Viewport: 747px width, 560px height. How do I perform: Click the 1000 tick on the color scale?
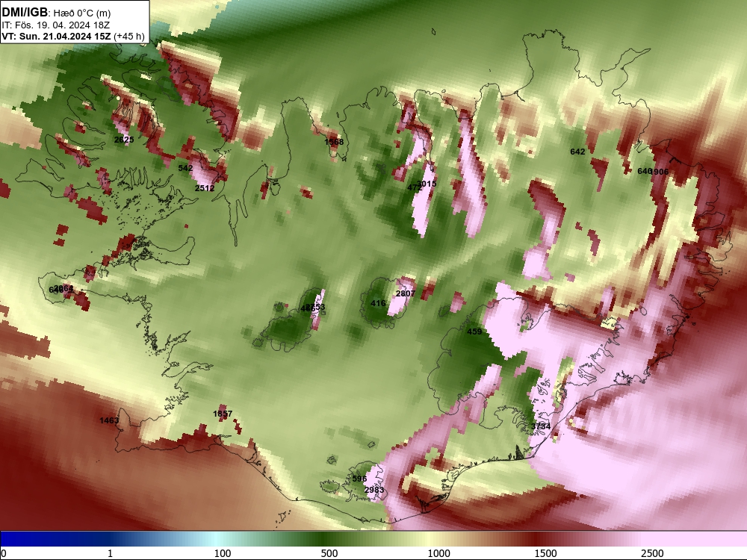click(438, 553)
